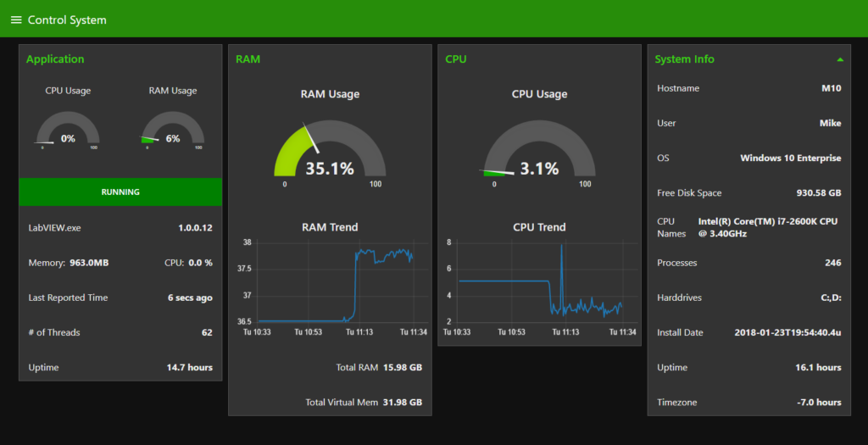Viewport: 868px width, 445px height.
Task: Click the Processes count 246
Action: (833, 263)
